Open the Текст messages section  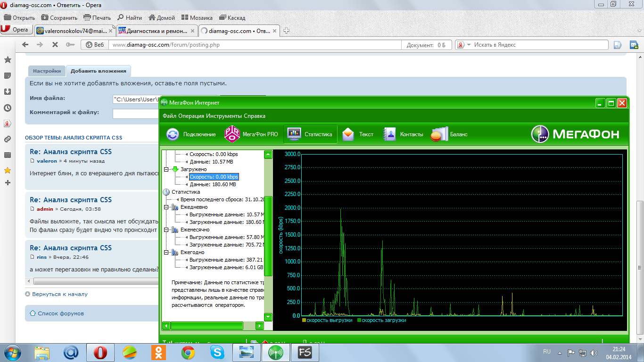[x=358, y=134]
